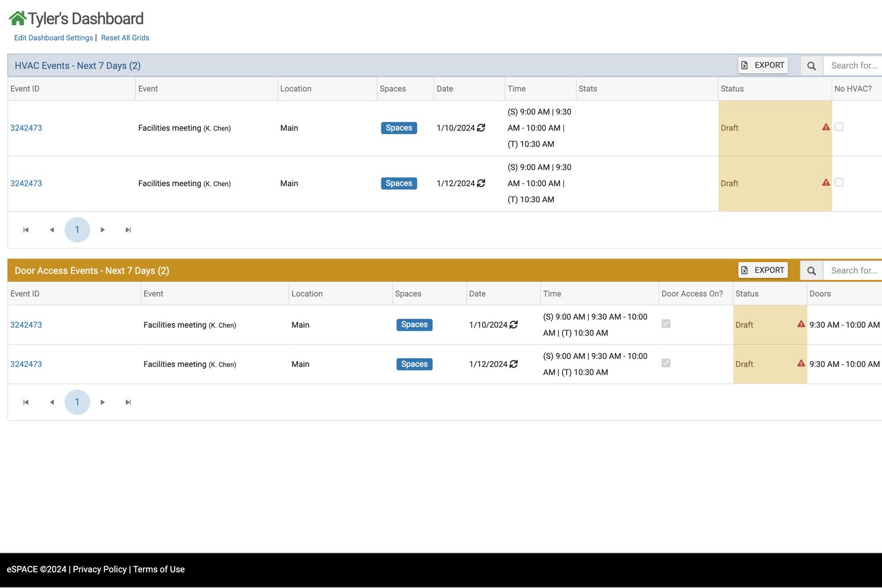882x588 pixels.
Task: Click Spaces badge for Door Access event on 1/12/2024
Action: click(x=415, y=364)
